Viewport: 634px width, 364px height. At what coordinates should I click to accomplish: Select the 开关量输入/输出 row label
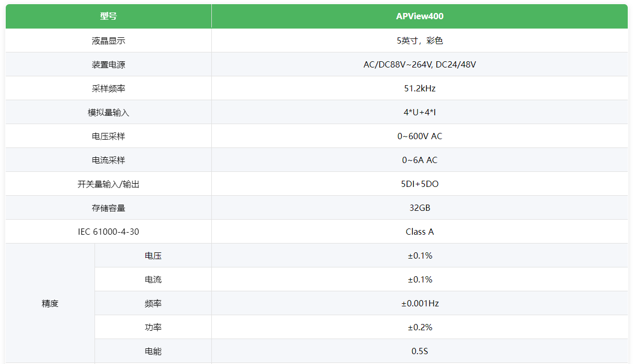coord(109,184)
